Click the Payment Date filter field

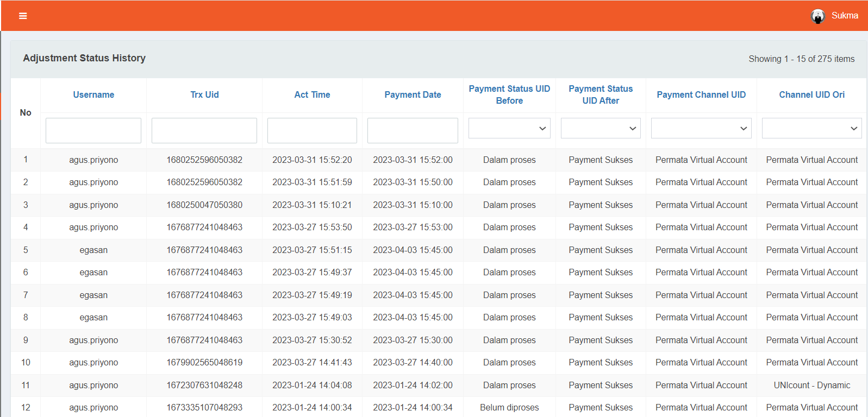[x=413, y=131]
